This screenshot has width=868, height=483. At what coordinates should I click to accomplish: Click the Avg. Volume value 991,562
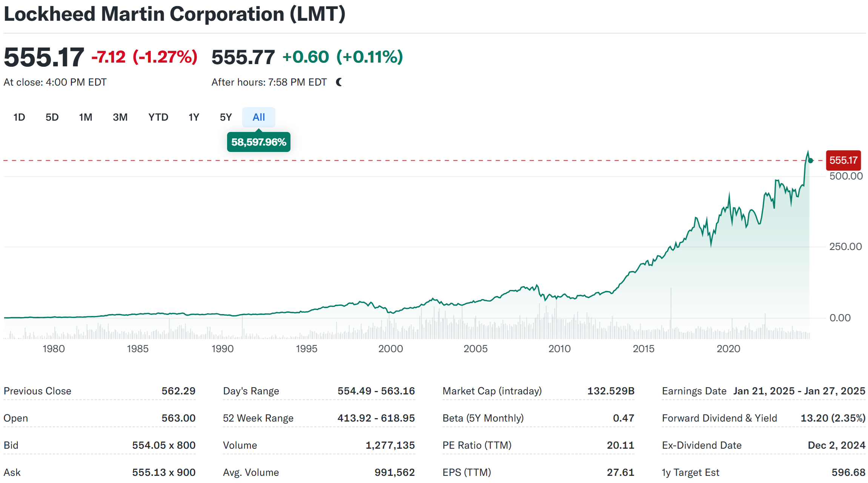tap(395, 472)
